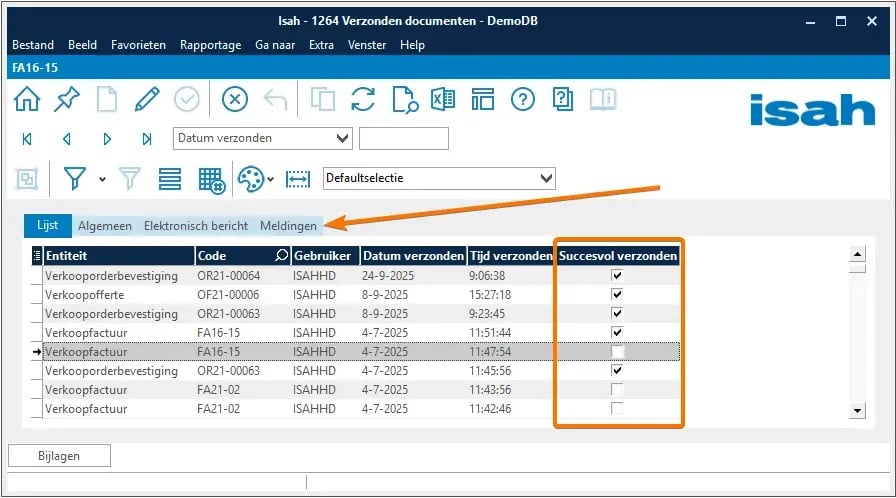Toggle sent checkbox in 9:23:45 row
The image size is (896, 498).
click(x=617, y=313)
